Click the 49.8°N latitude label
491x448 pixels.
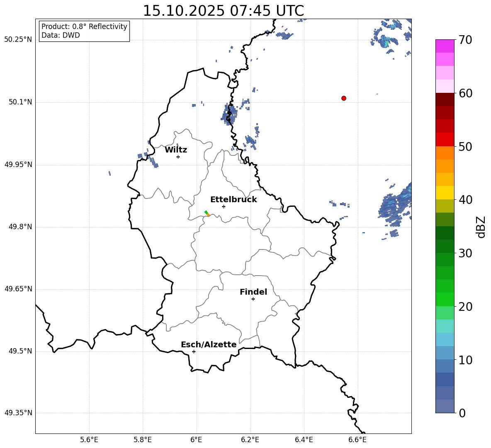(x=21, y=227)
